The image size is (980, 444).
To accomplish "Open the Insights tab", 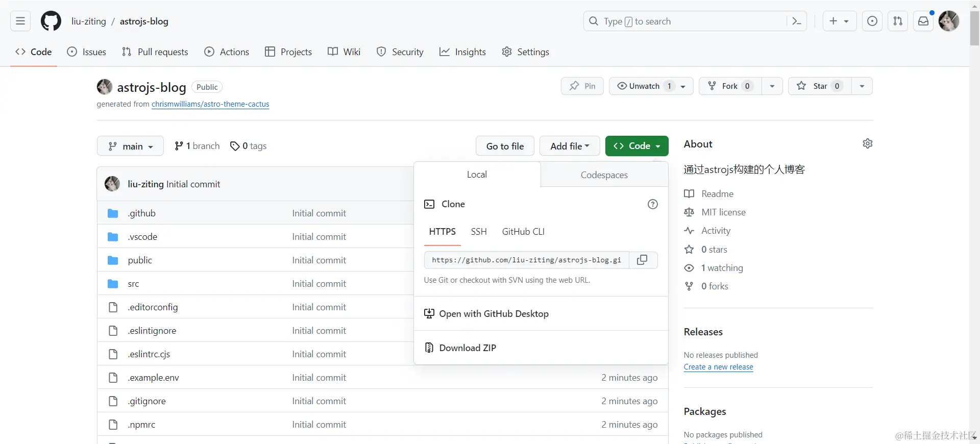I will tap(462, 52).
